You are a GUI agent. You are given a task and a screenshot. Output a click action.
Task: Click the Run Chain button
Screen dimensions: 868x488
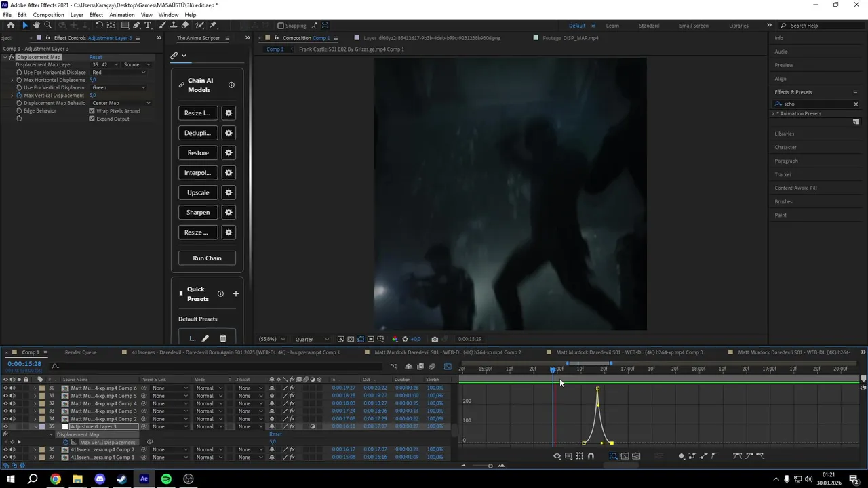tap(207, 258)
